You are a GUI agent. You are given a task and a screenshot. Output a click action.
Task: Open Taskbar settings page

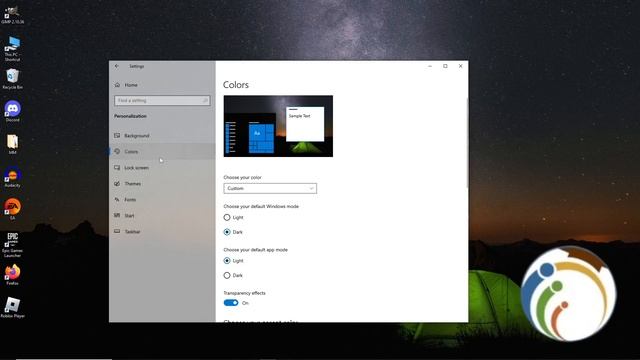[x=162, y=231]
